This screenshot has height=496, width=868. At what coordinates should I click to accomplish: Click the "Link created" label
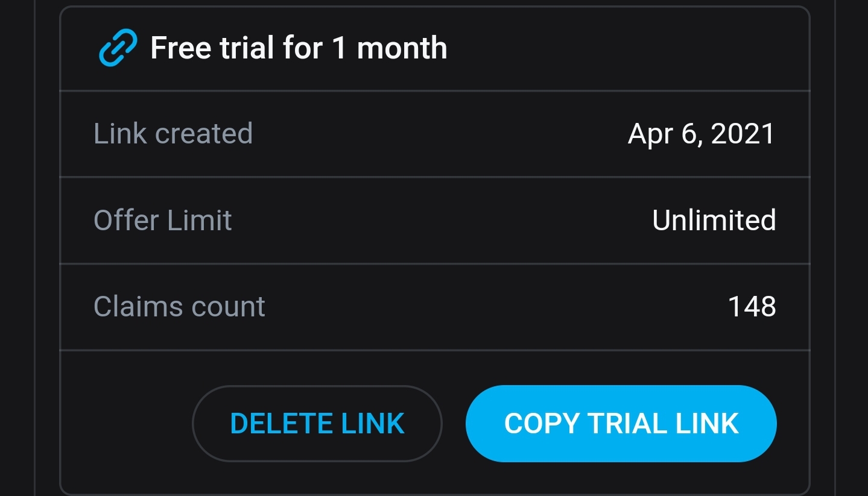coord(173,134)
